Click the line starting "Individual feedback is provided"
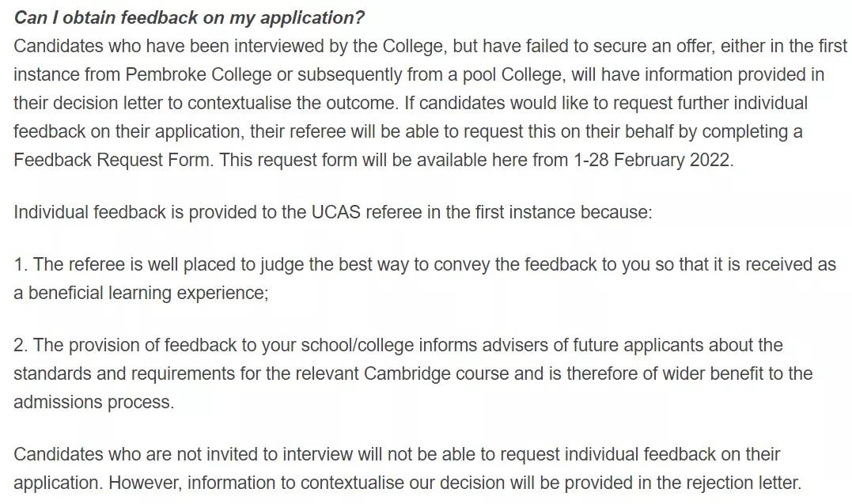Screen dimensions: 852x504 pos(332,213)
